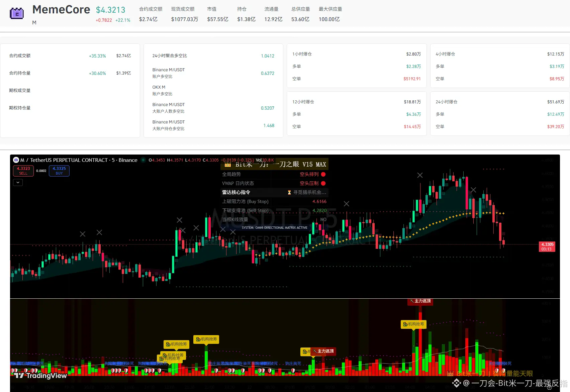The width and height of the screenshot is (570, 392).
Task: Click the 雷达核心指令 row label
Action: coord(236,192)
